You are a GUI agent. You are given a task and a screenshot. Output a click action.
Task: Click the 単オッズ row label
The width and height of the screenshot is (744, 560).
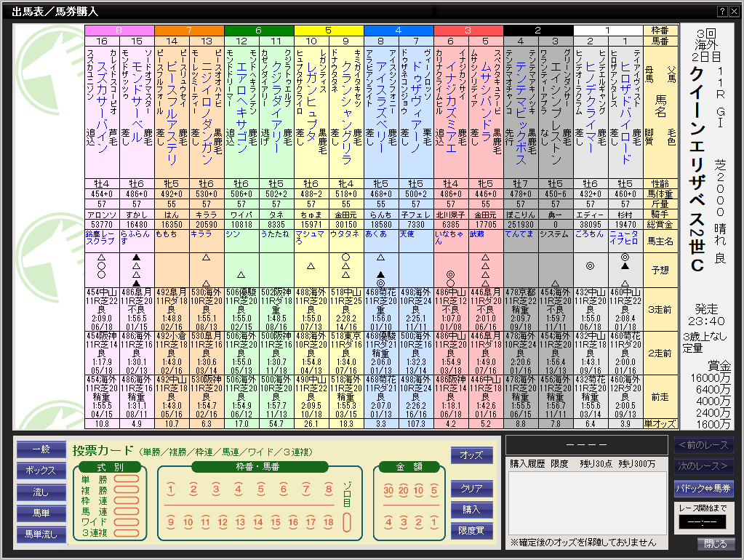tap(660, 424)
